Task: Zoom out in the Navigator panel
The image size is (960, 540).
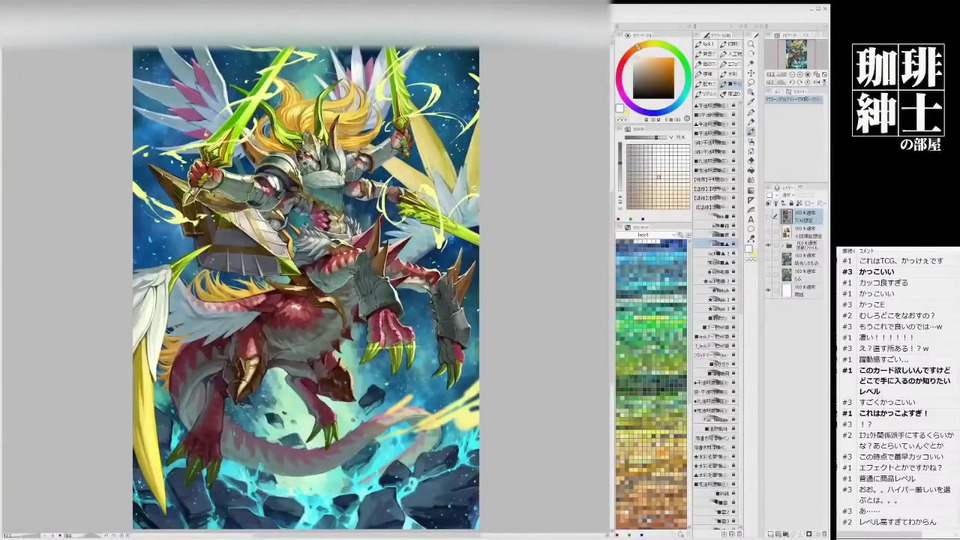Action: pyautogui.click(x=792, y=74)
